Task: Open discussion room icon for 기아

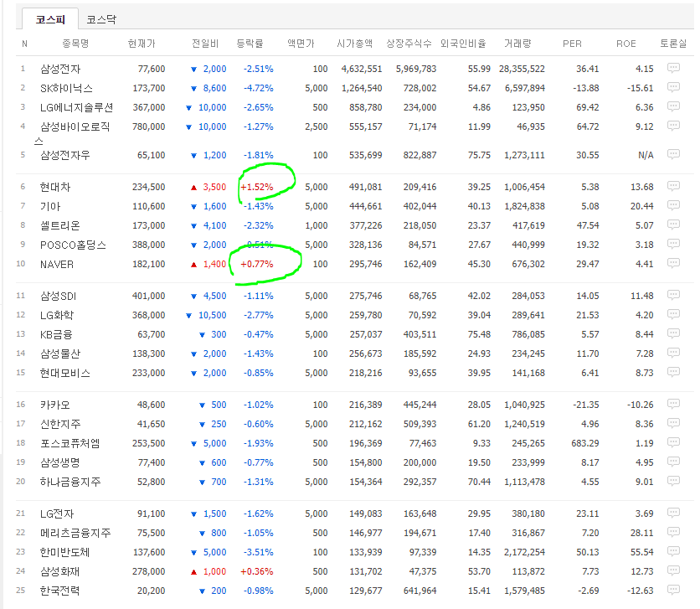Action: point(673,205)
